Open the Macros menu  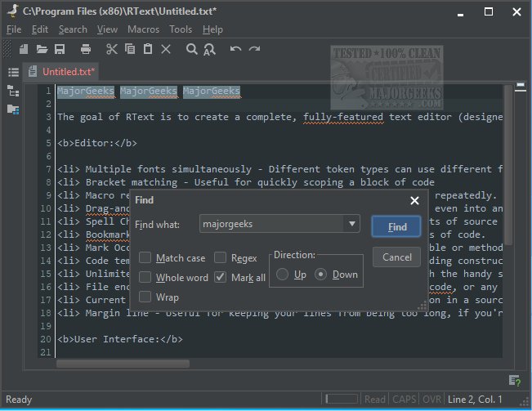pyautogui.click(x=143, y=29)
